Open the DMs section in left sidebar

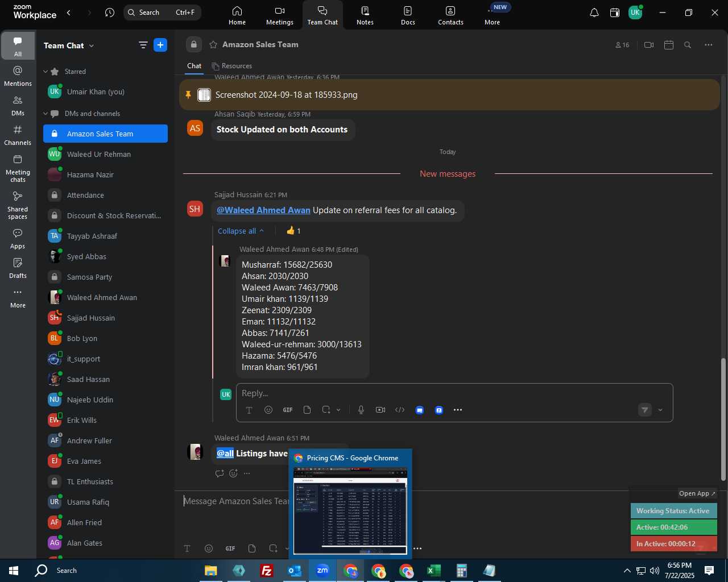click(18, 106)
